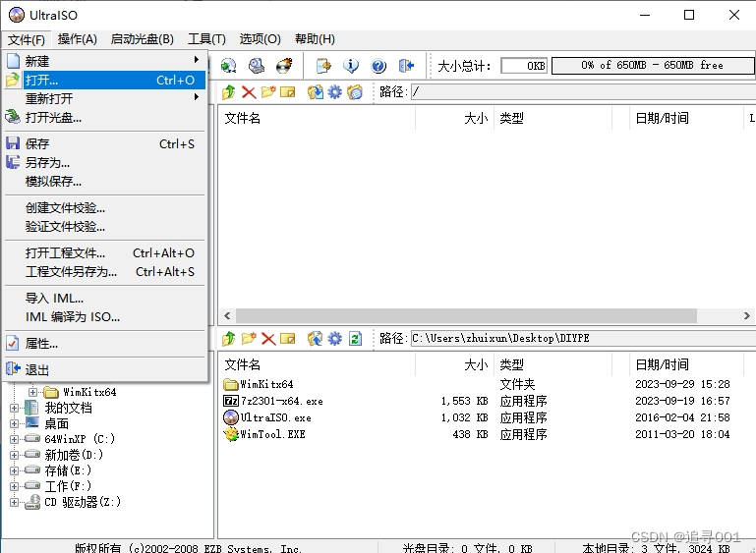Click the add-files folder icon in local pane toolbar

316,339
